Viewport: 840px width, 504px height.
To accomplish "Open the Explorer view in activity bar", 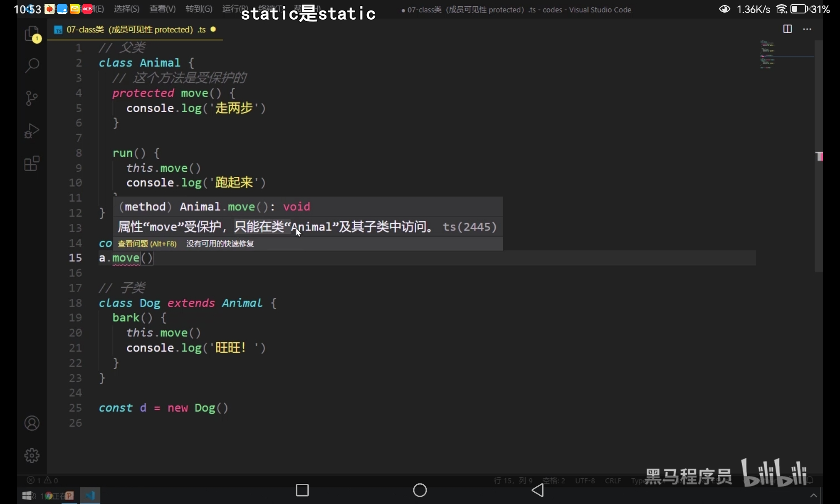I will coord(32,34).
